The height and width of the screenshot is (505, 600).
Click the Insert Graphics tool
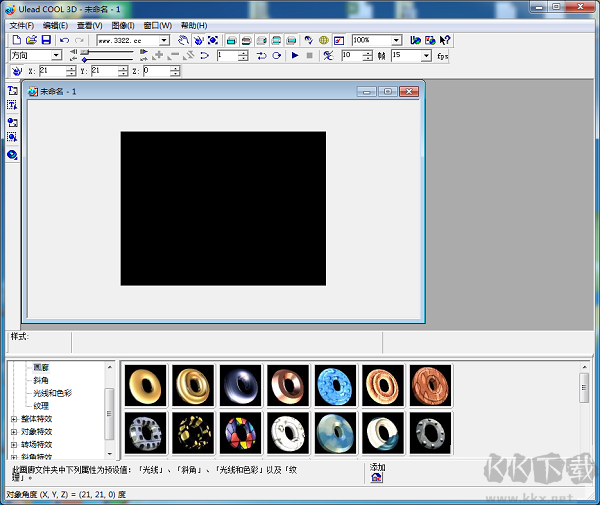(x=12, y=121)
